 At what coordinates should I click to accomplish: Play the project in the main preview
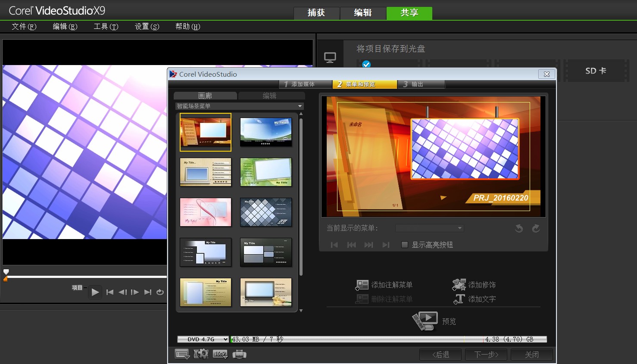95,292
